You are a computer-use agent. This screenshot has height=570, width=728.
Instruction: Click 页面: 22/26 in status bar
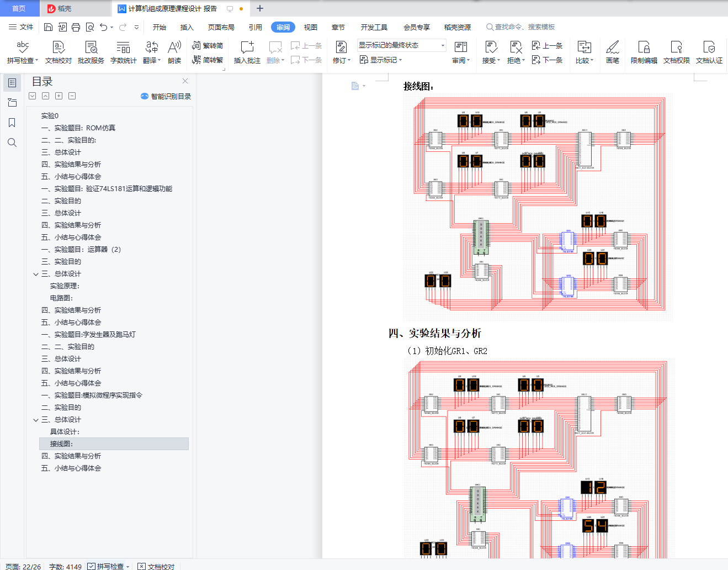point(23,566)
